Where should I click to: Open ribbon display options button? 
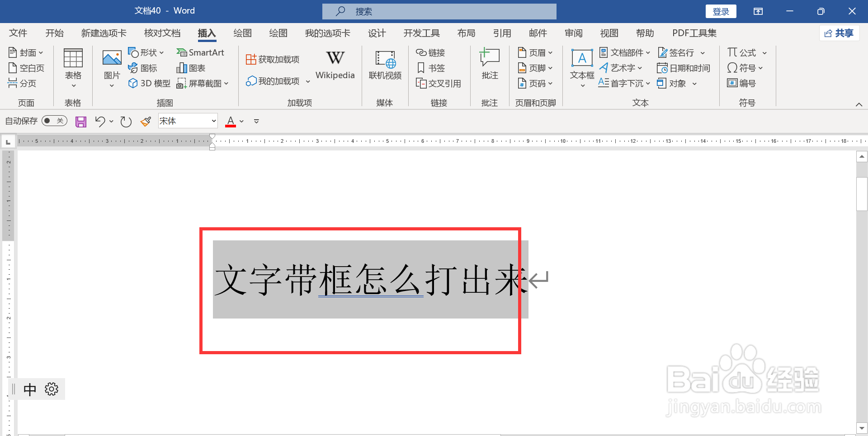(x=758, y=11)
